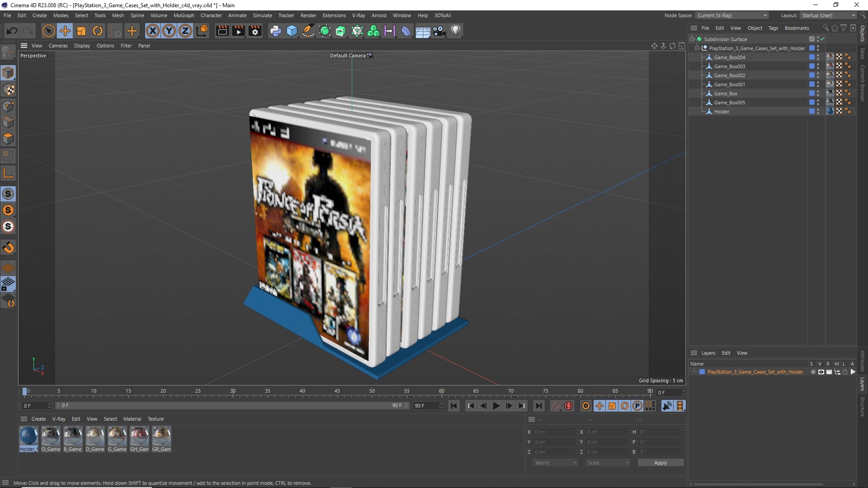This screenshot has width=868, height=488.
Task: Click the Objects side tab
Action: [863, 34]
